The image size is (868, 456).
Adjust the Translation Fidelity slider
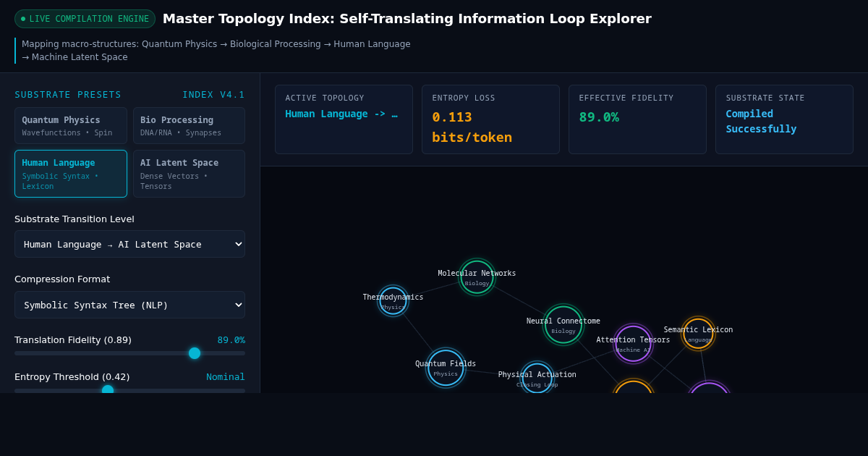coord(129,353)
